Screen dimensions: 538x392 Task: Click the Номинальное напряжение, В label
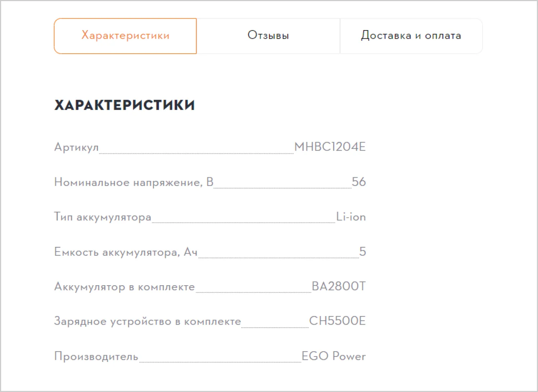click(x=134, y=182)
